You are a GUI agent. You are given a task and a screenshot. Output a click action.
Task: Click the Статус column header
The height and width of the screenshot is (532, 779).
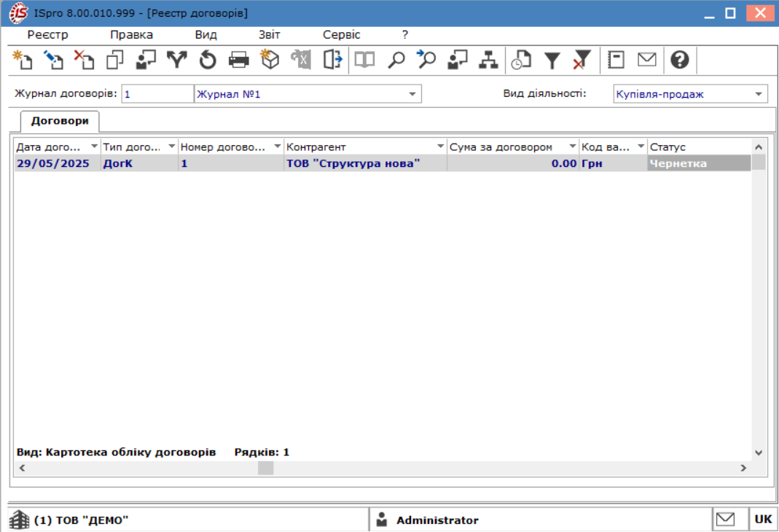(x=699, y=147)
